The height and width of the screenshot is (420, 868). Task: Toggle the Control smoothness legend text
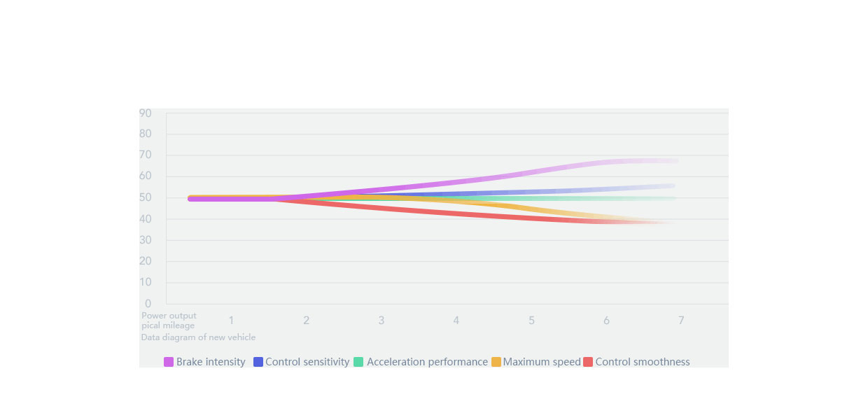click(x=643, y=362)
